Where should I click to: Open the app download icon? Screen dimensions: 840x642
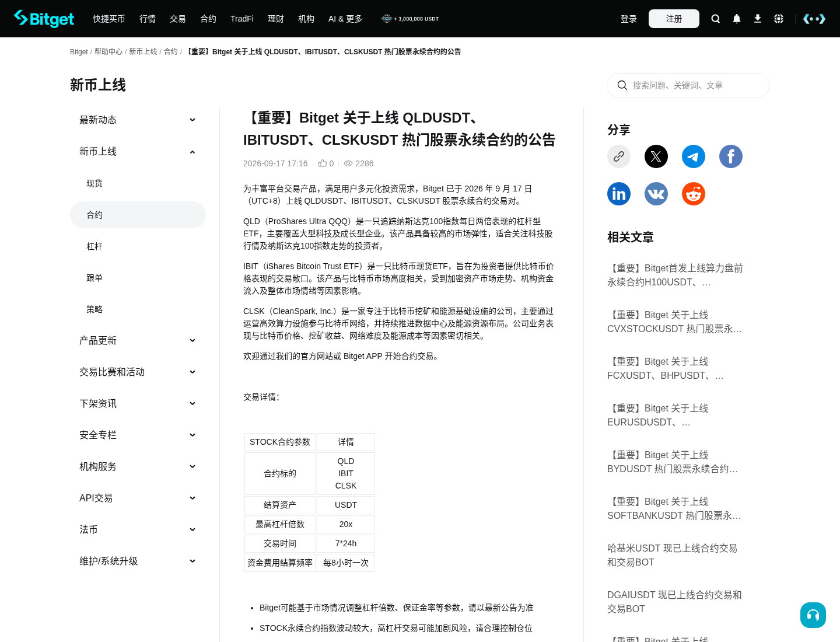point(758,19)
